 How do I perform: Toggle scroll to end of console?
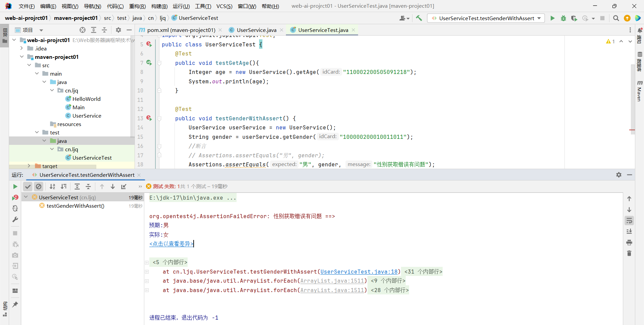[x=629, y=231]
